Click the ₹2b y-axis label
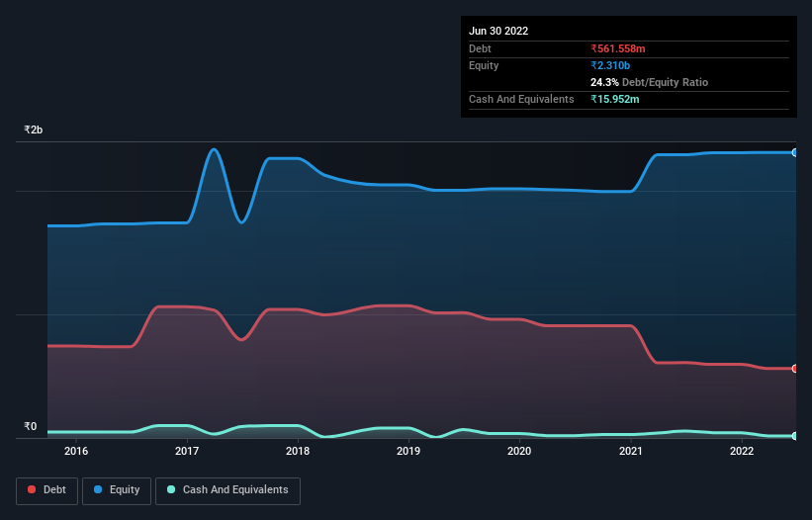Screen dimensions: 812x520 pos(34,130)
